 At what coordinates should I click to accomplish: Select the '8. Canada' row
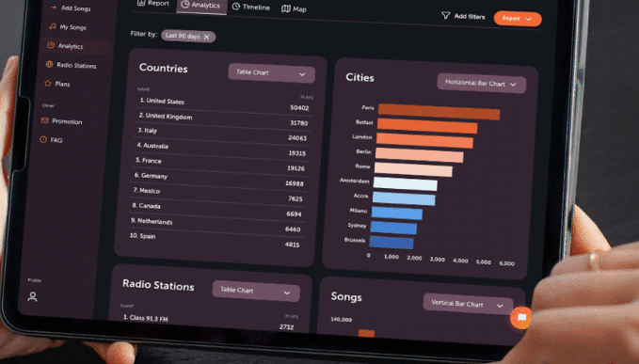tap(216, 210)
